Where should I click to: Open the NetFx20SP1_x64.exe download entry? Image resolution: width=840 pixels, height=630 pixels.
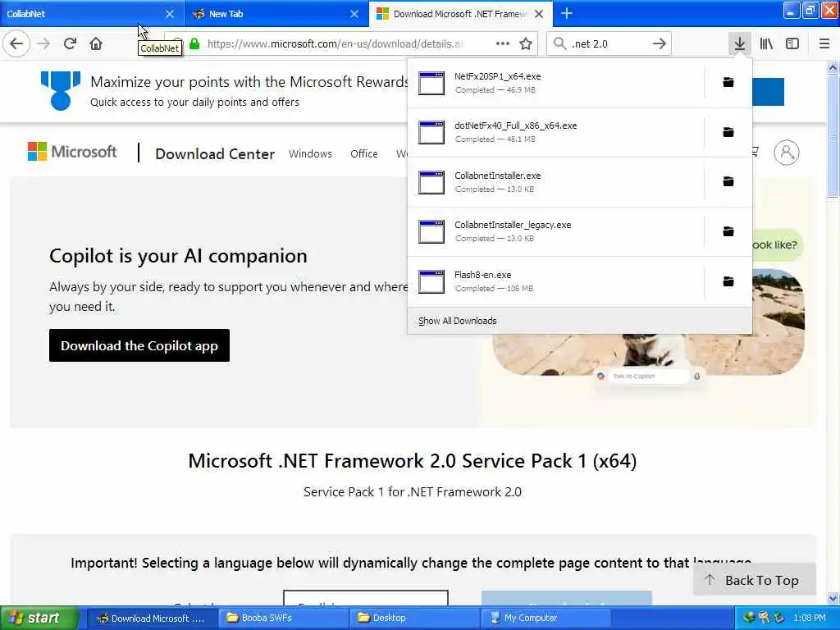pos(555,83)
